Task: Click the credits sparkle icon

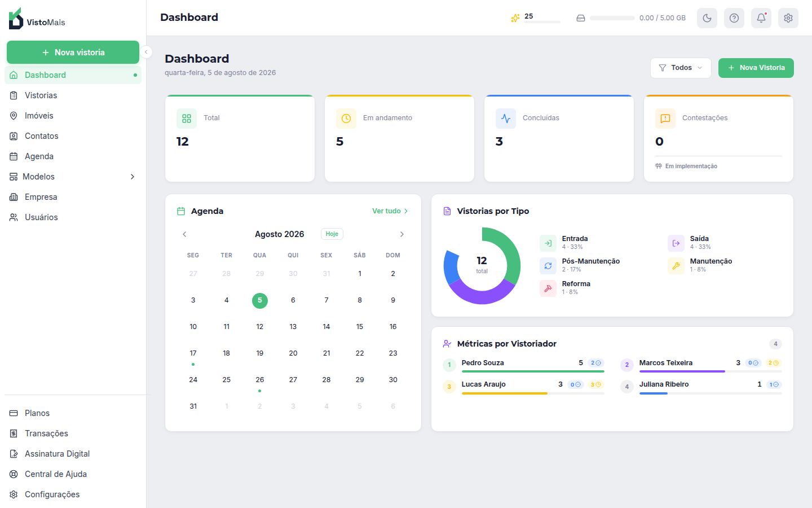Action: (515, 18)
